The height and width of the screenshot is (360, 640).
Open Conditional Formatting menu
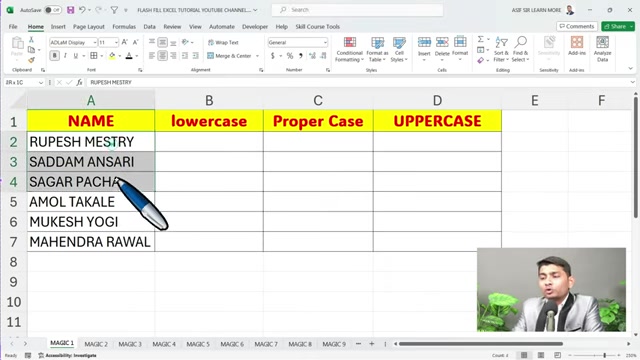point(349,49)
